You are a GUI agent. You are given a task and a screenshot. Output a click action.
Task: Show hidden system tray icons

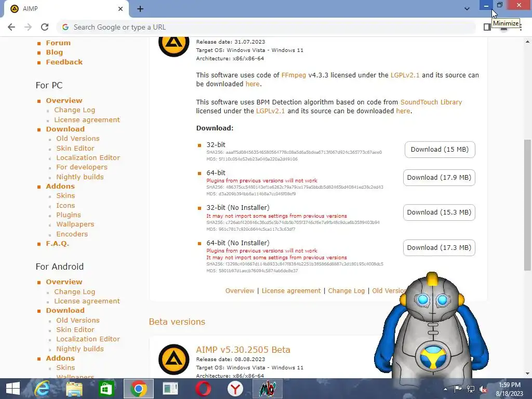tap(445, 389)
